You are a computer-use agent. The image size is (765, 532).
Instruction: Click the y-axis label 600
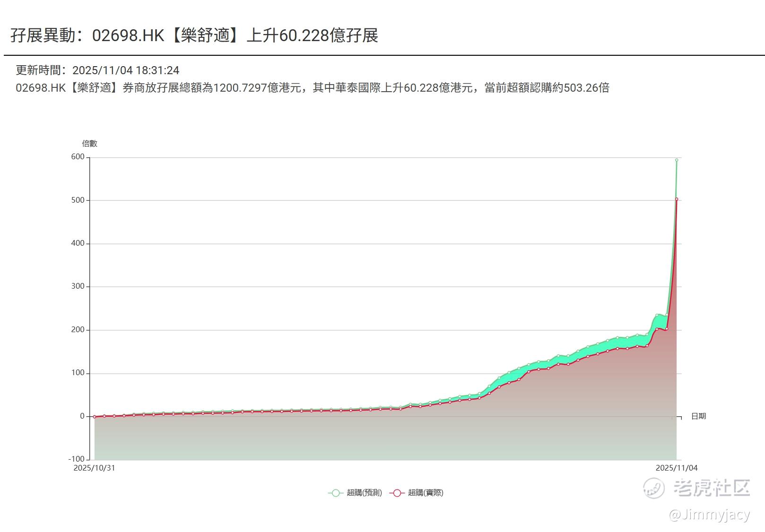point(78,157)
